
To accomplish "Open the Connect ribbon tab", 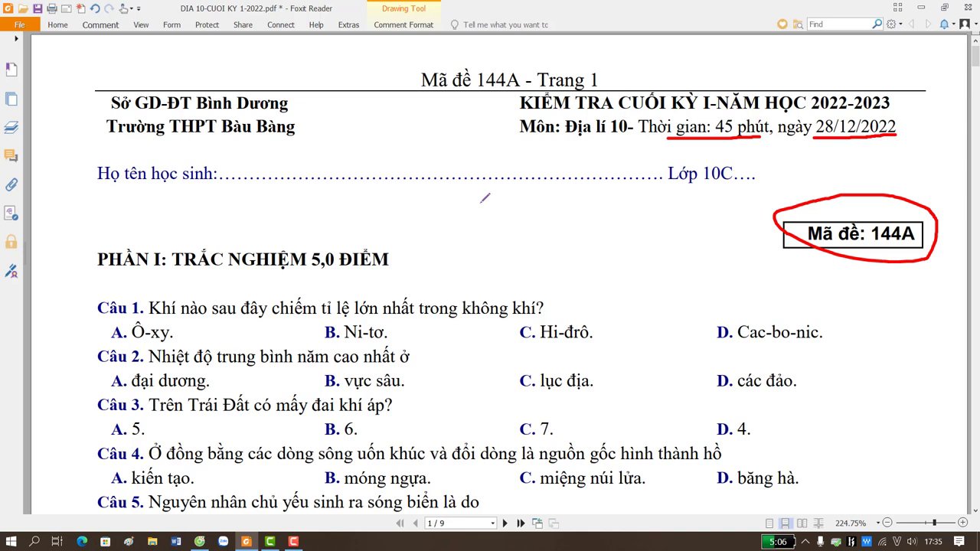I will [x=280, y=24].
